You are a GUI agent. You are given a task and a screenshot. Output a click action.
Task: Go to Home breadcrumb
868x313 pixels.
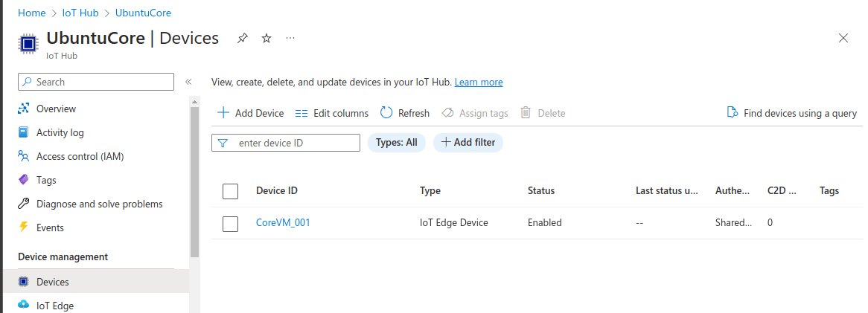coord(31,13)
